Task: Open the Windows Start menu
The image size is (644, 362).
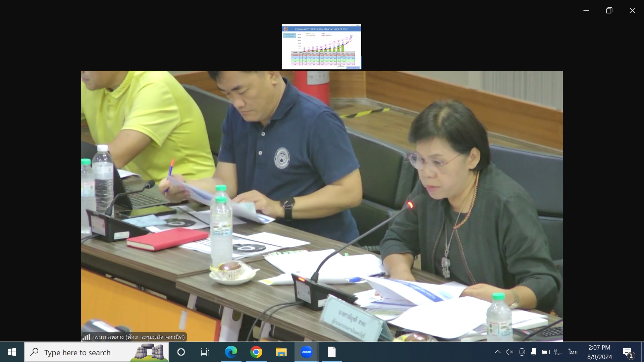Action: (12, 352)
